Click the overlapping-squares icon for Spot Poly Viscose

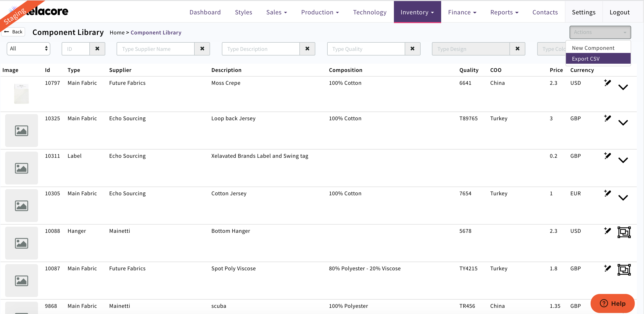pyautogui.click(x=624, y=270)
